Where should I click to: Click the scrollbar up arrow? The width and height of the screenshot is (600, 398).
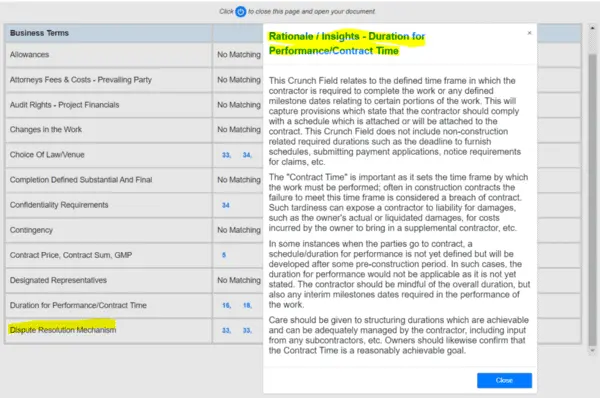point(592,28)
